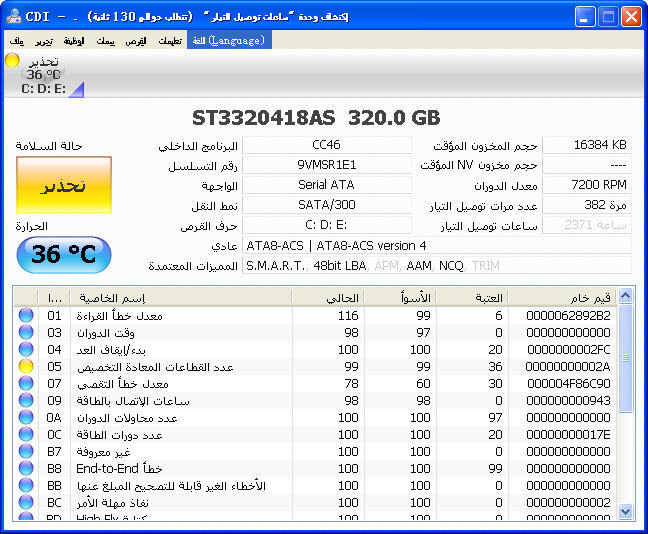The width and height of the screenshot is (648, 534).
Task: Click raw value 00000000002A
Action: tap(568, 366)
